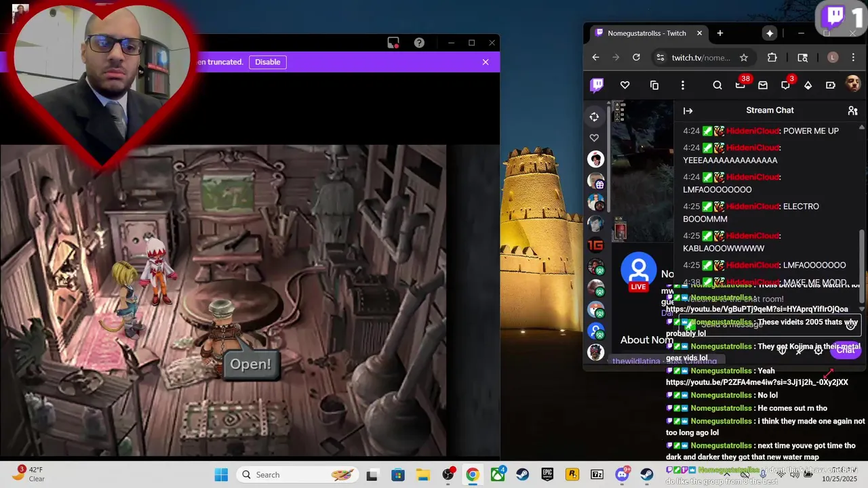Screen dimensions: 868x488
Task: Open File Explorer from the taskbar
Action: click(422, 474)
